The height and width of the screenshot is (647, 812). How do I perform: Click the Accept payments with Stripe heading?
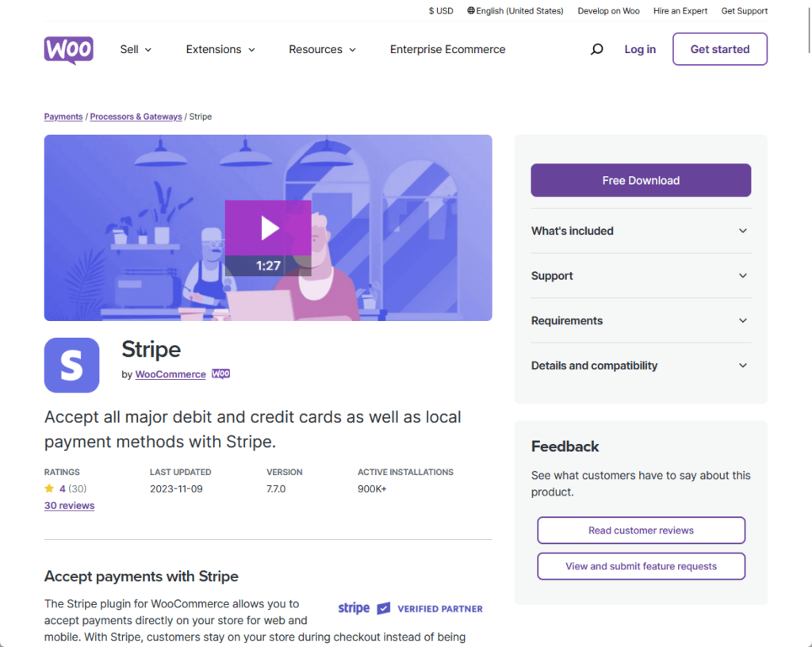[x=141, y=576]
